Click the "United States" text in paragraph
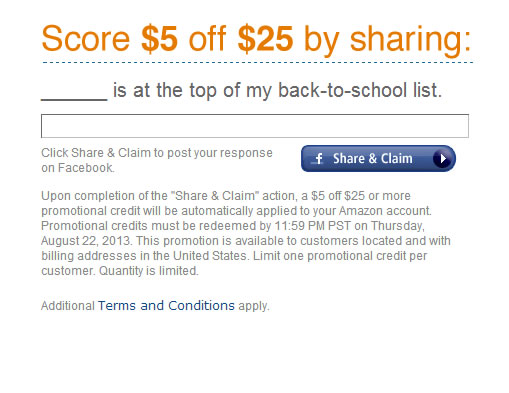 (x=210, y=256)
